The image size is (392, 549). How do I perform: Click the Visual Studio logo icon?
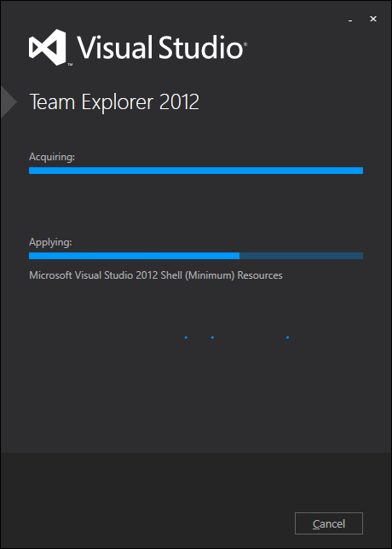(47, 47)
